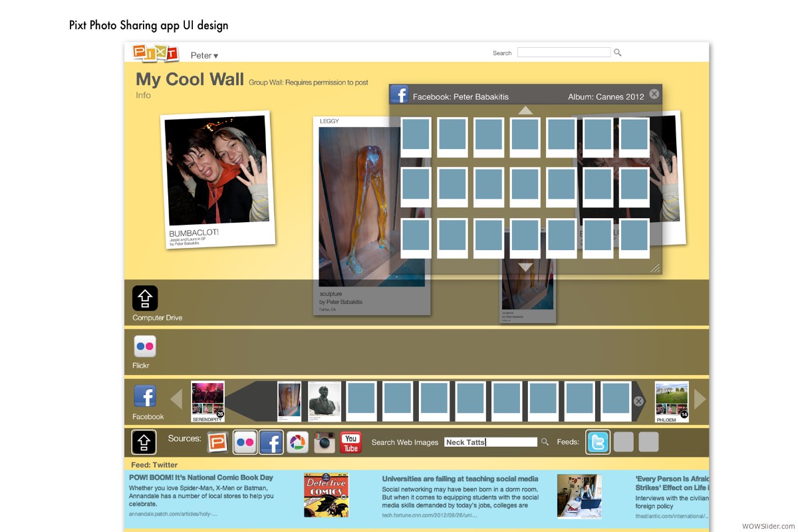The image size is (798, 532).
Task: Open the Detective Comics feed image
Action: [x=326, y=495]
